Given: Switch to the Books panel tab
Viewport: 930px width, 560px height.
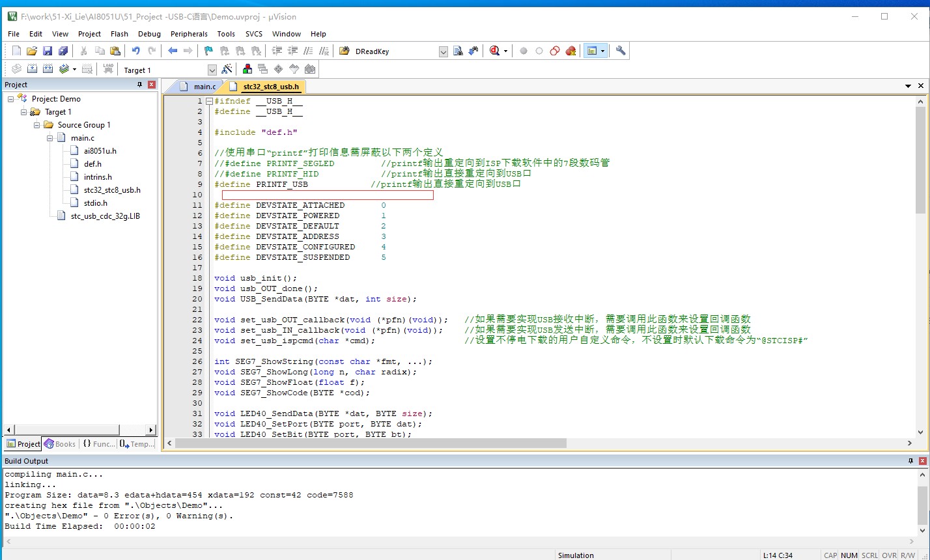Looking at the screenshot, I should (x=60, y=444).
